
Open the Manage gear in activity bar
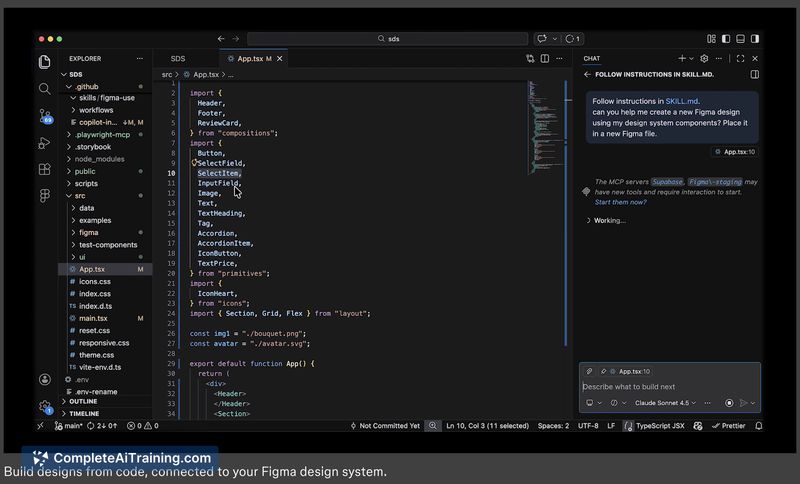pyautogui.click(x=45, y=407)
